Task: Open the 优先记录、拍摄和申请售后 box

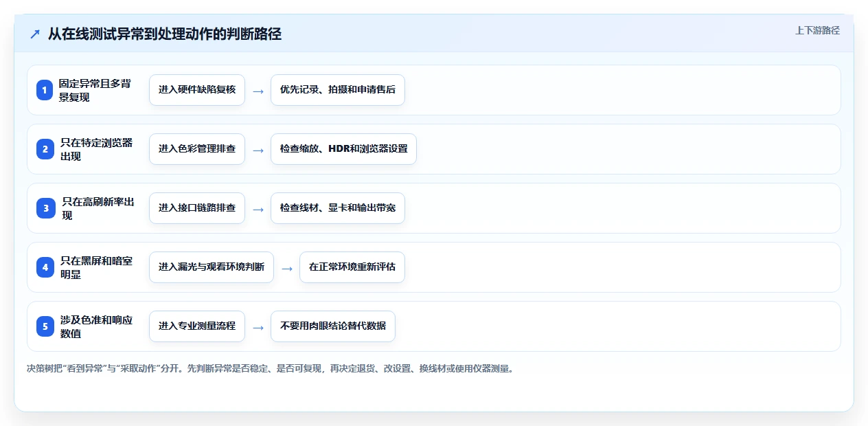Action: point(338,90)
